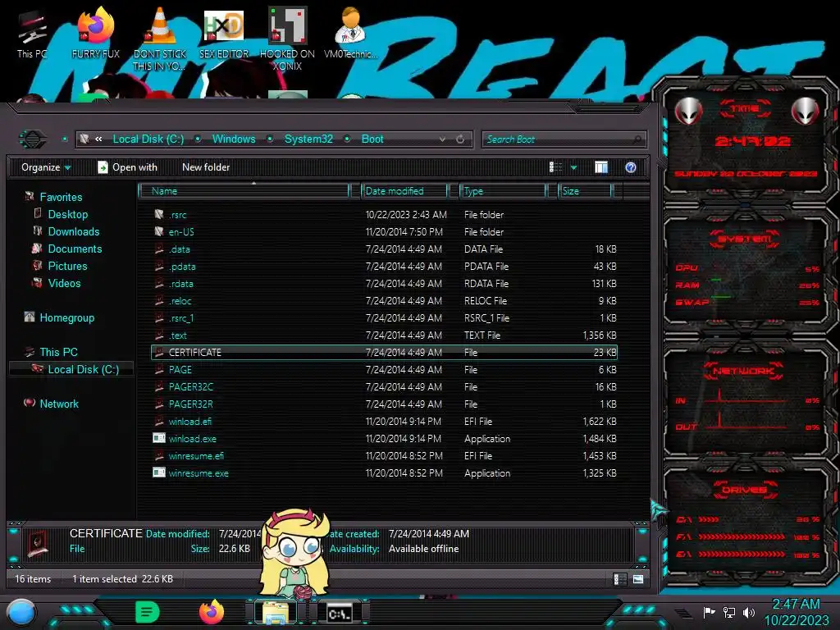Open Firefox from the taskbar

click(212, 612)
